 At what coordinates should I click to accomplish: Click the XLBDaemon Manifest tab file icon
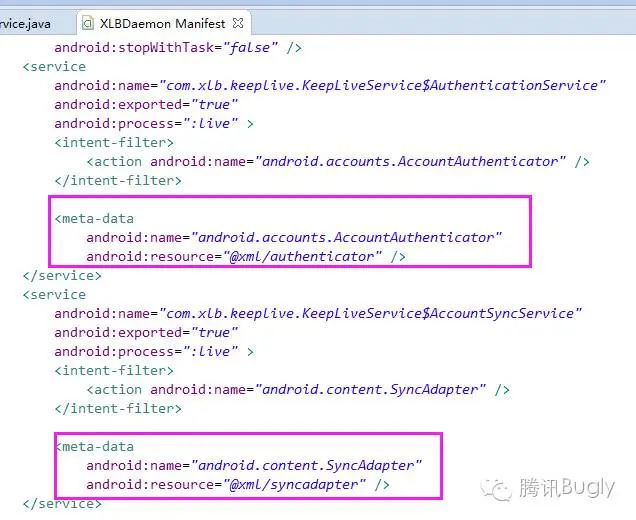[x=88, y=23]
